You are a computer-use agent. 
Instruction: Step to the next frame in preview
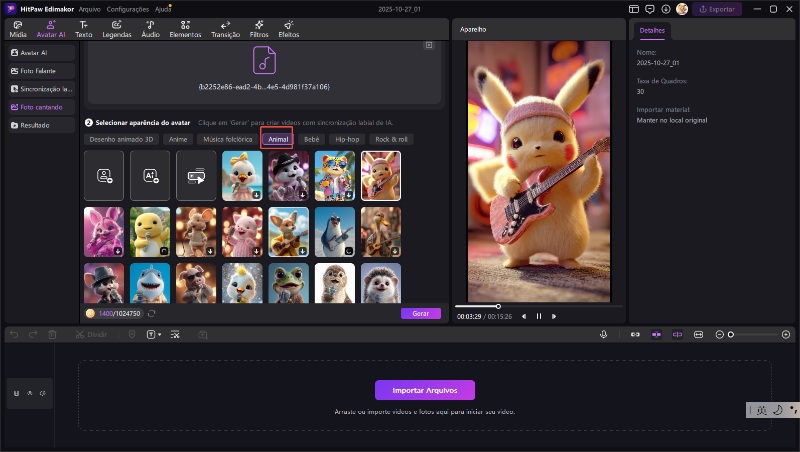coord(554,317)
